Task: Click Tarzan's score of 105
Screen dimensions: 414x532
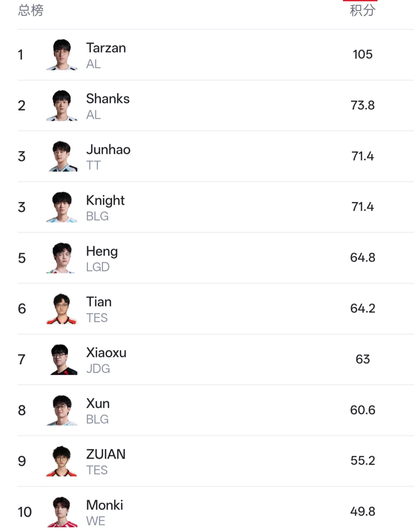Action: (x=363, y=54)
